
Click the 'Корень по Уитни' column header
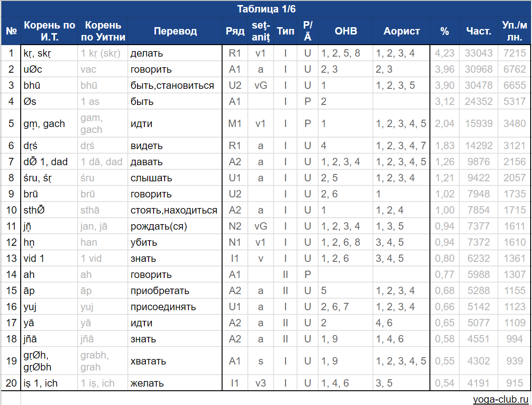click(103, 31)
